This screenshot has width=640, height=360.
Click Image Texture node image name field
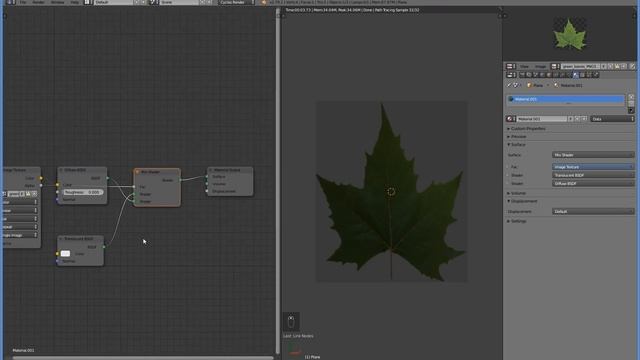[13, 194]
